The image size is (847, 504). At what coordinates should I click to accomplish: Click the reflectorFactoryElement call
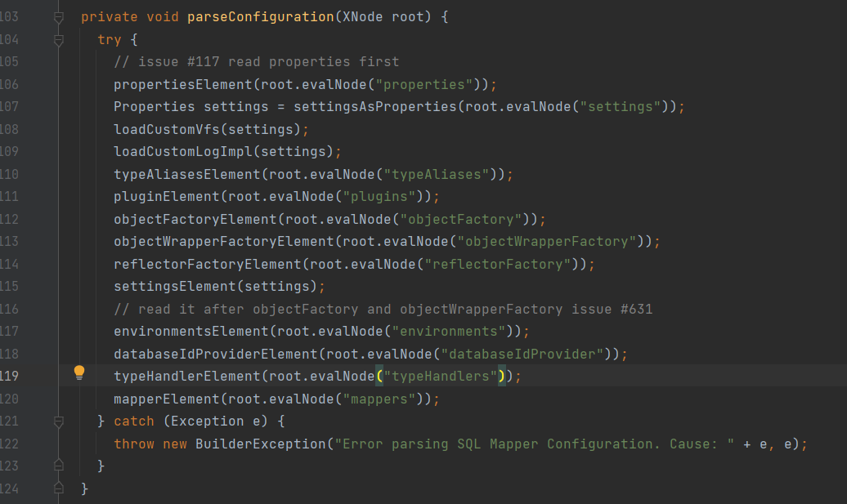(x=208, y=264)
